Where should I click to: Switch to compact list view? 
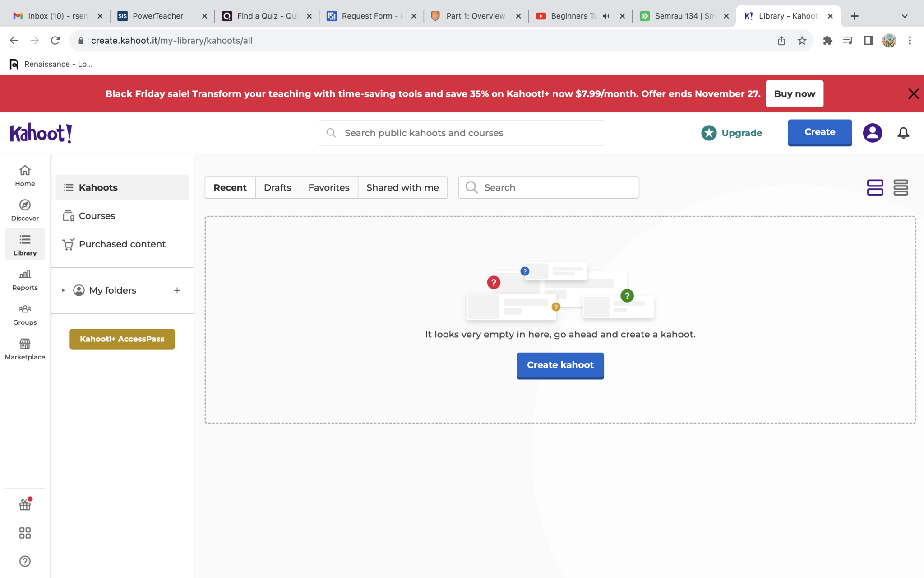tap(901, 187)
